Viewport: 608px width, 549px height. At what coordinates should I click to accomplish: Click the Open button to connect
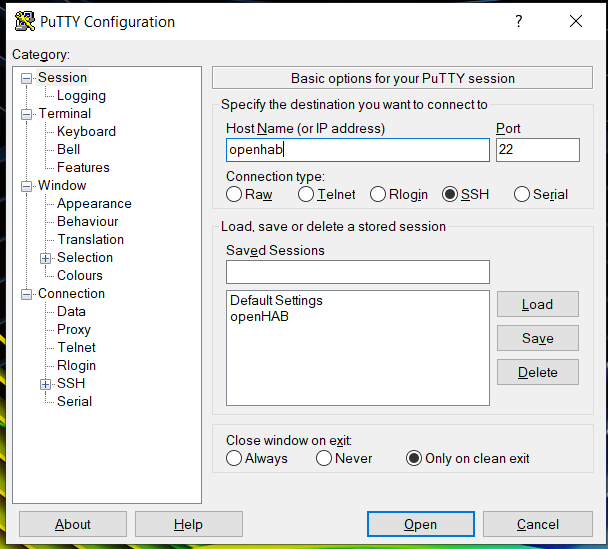tap(421, 524)
